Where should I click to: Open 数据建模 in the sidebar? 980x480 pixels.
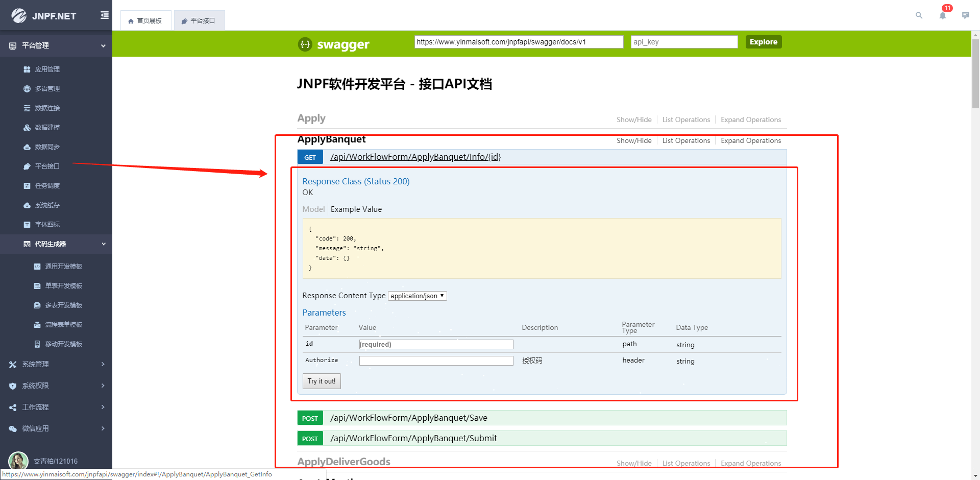pyautogui.click(x=47, y=128)
